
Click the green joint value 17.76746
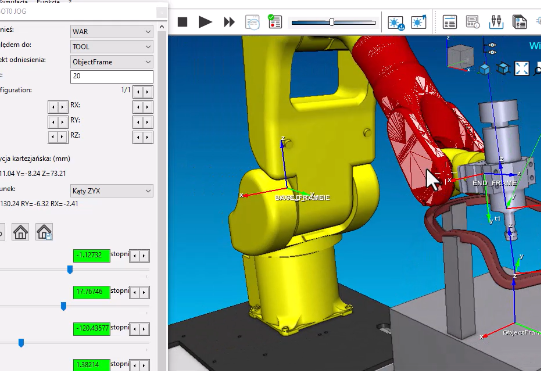click(91, 292)
